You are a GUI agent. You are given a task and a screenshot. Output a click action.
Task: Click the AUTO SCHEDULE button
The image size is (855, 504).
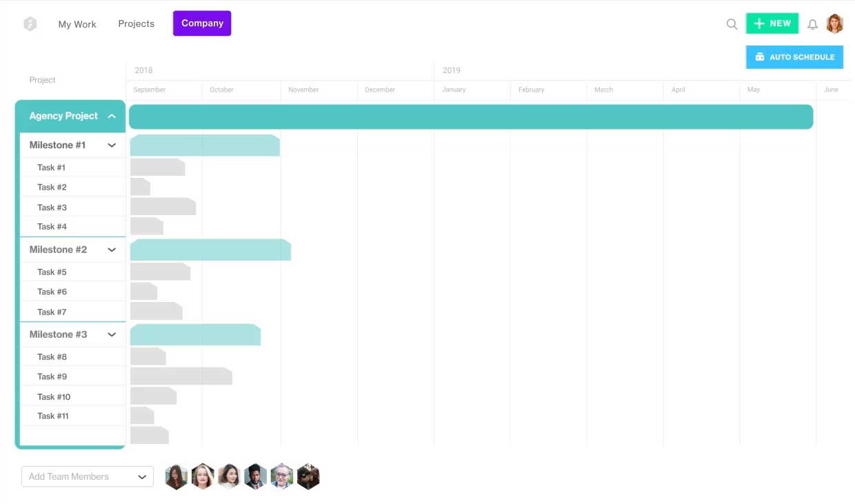[794, 57]
